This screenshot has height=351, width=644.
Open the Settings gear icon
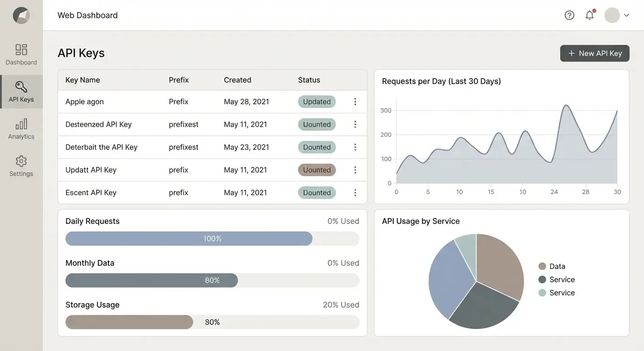pos(21,161)
